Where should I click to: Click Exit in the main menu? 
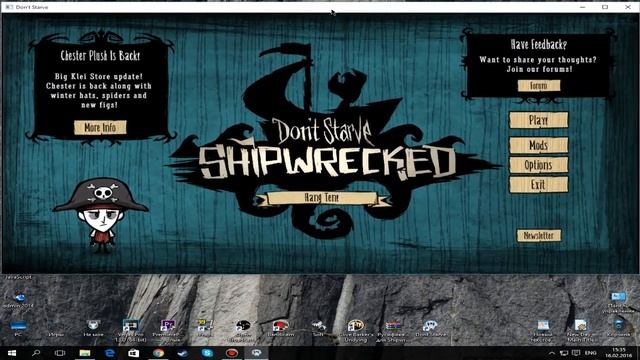point(538,184)
